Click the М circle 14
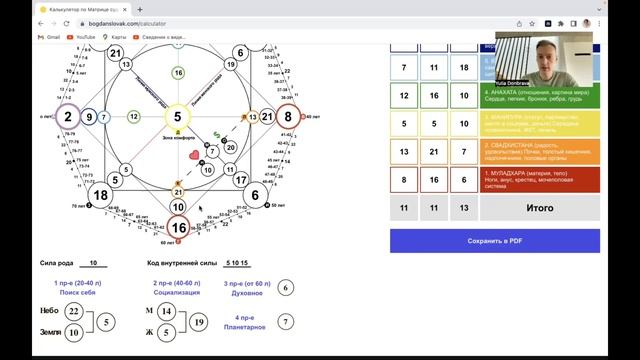This screenshot has height=360, width=640. pos(166,311)
